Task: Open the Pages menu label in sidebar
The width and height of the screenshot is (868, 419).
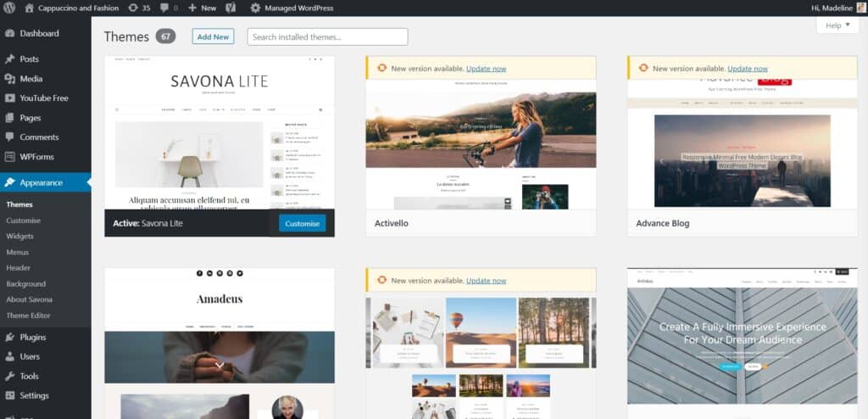Action: click(x=31, y=118)
